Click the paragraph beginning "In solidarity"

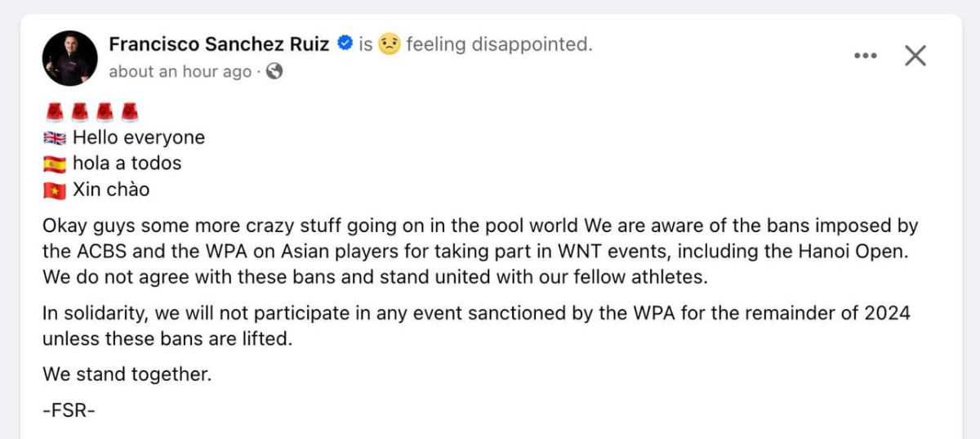(475, 325)
